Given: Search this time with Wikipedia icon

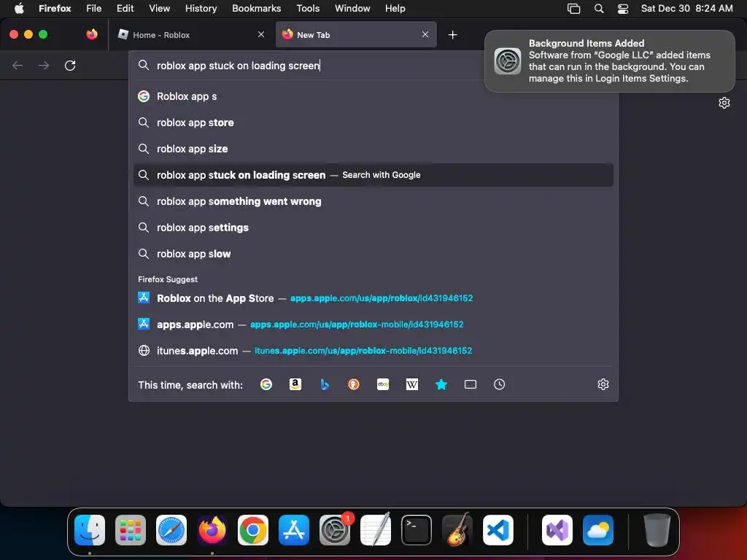Looking at the screenshot, I should [x=412, y=384].
